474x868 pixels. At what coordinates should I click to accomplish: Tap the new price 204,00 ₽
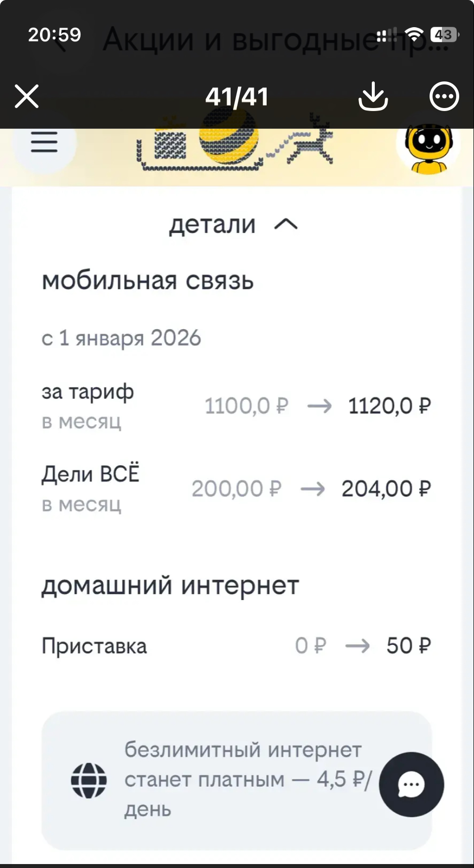386,489
